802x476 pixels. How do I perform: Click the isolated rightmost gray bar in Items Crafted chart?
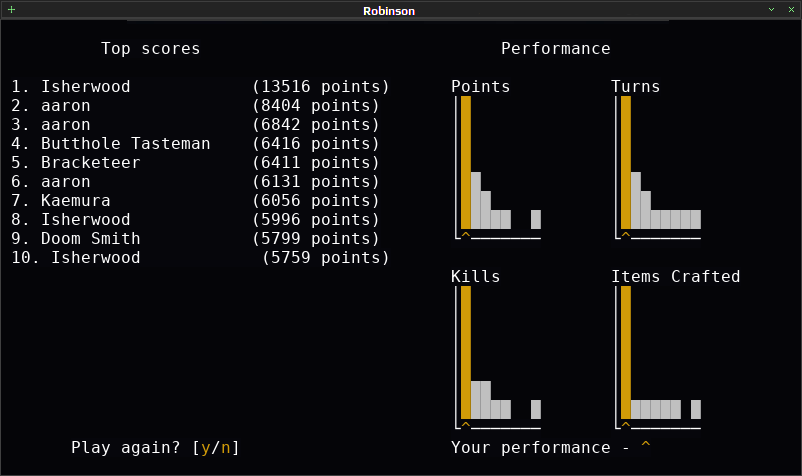696,410
